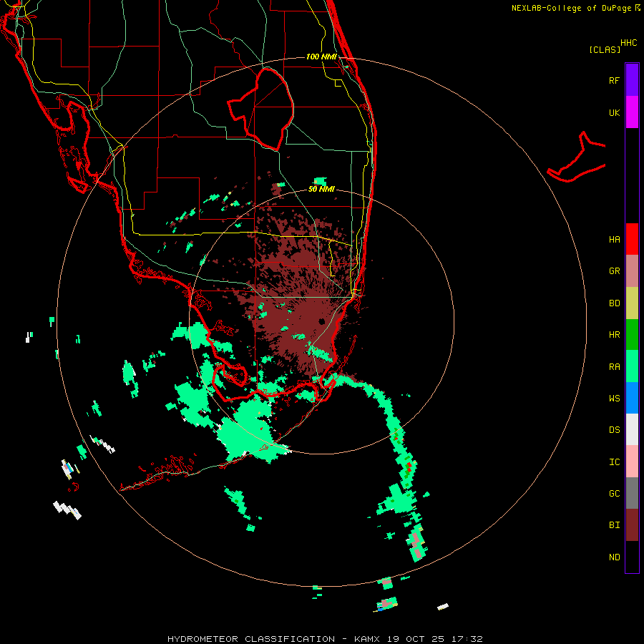This screenshot has width=644, height=644.
Task: Click the 'WS' legend label
Action: [x=614, y=399]
